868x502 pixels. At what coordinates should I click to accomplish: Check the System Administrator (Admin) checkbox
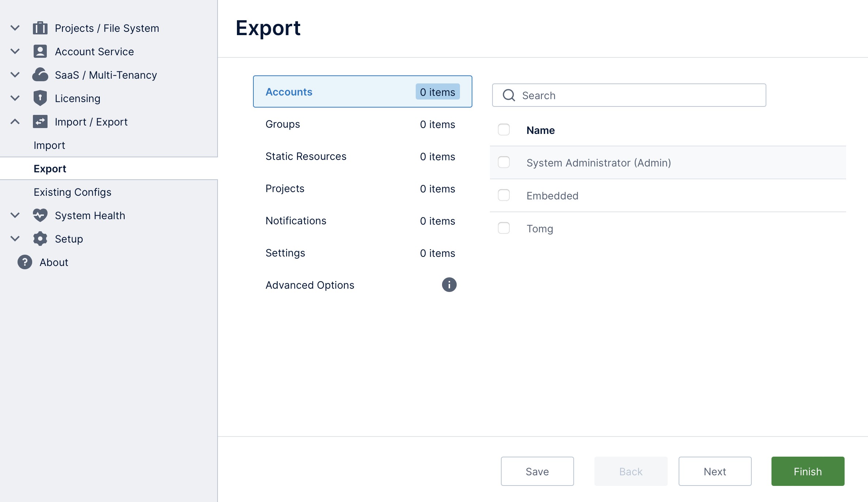pyautogui.click(x=504, y=162)
